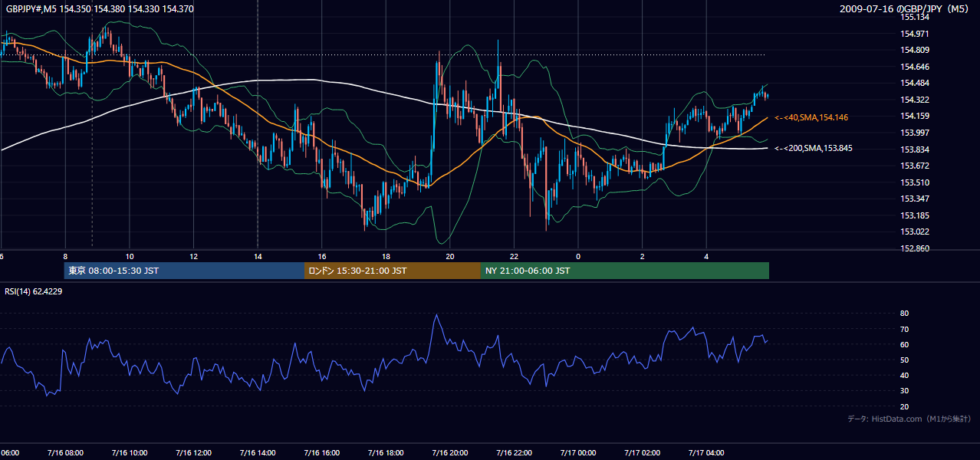Click price level 153.834 on axis
This screenshot has height=460, width=980.
coord(915,149)
